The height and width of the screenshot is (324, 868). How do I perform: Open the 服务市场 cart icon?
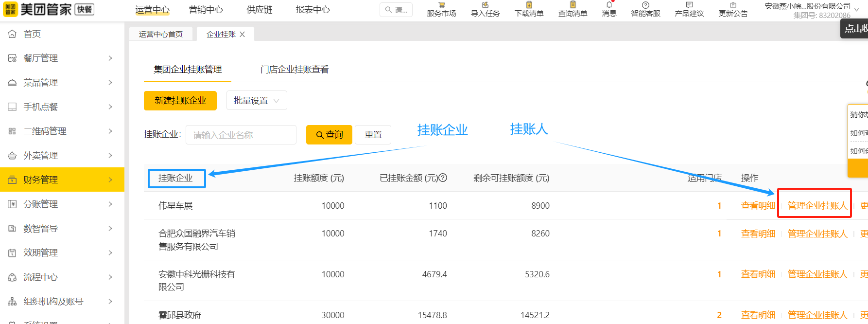[441, 5]
